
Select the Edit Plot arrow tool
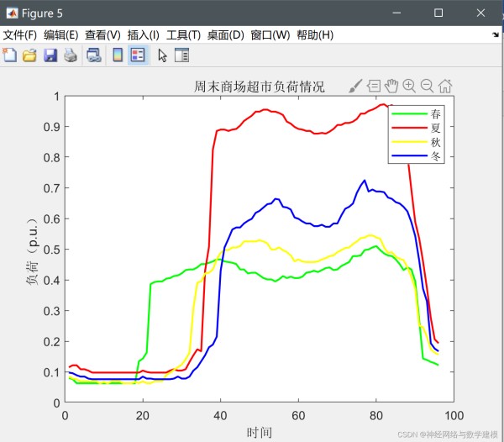click(x=163, y=55)
